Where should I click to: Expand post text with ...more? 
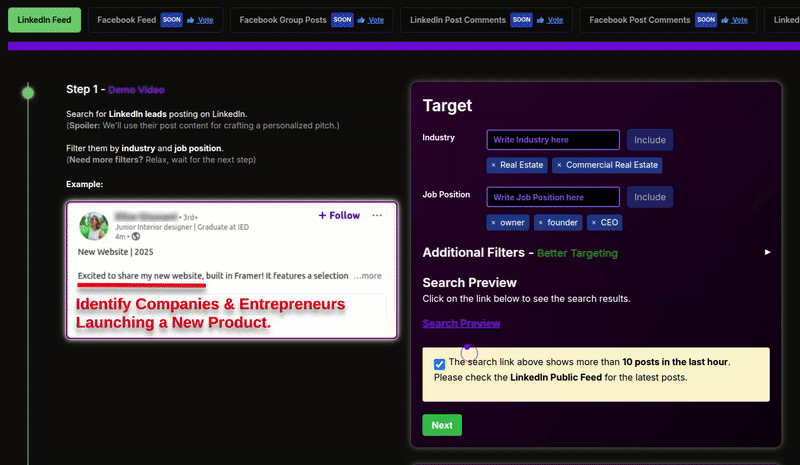pyautogui.click(x=367, y=276)
